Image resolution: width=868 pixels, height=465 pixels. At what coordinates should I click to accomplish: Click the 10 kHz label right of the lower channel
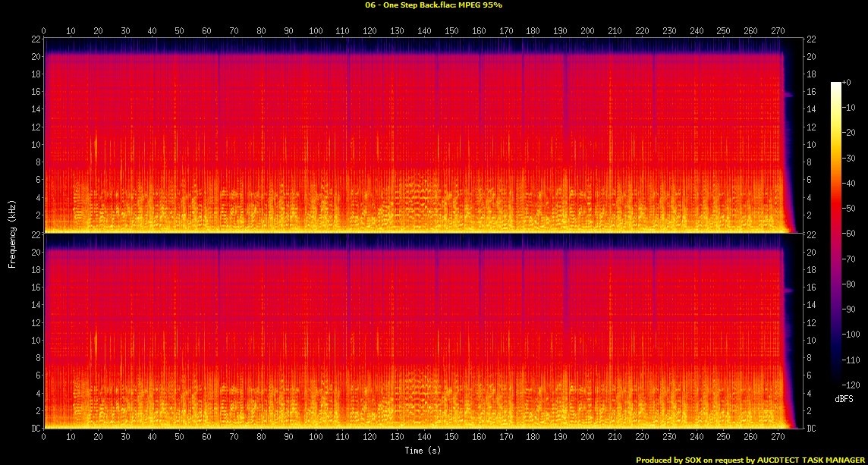click(810, 340)
